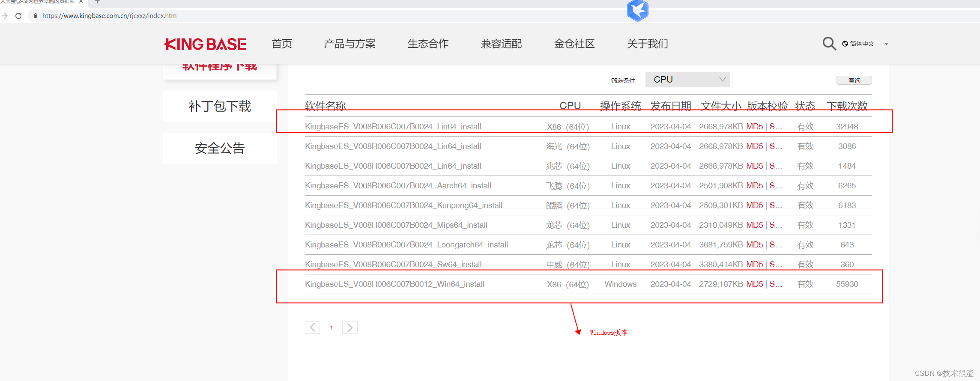
Task: Click page number 1
Action: [331, 327]
